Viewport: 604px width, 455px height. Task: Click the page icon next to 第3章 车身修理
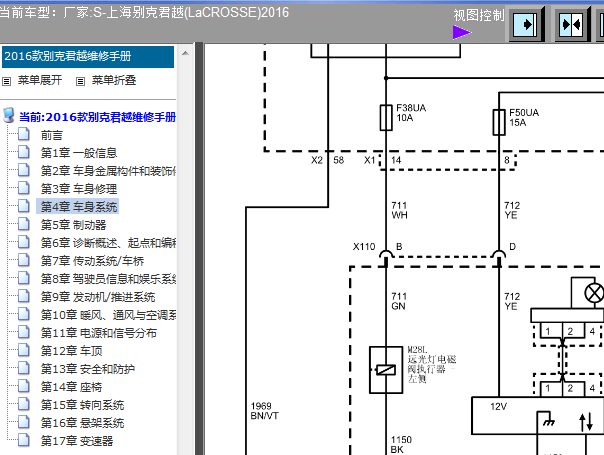point(24,188)
